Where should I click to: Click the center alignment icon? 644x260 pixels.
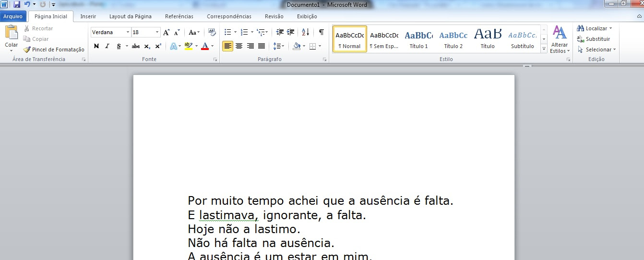(x=239, y=46)
